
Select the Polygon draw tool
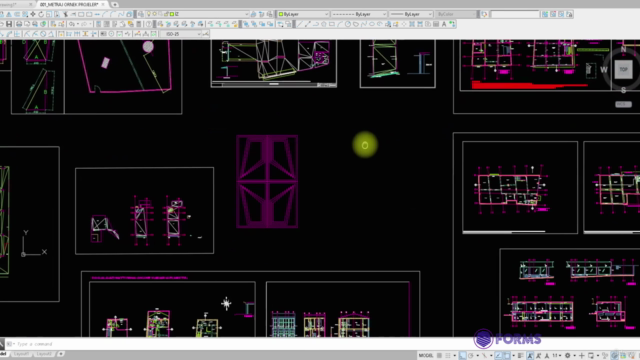(x=324, y=24)
